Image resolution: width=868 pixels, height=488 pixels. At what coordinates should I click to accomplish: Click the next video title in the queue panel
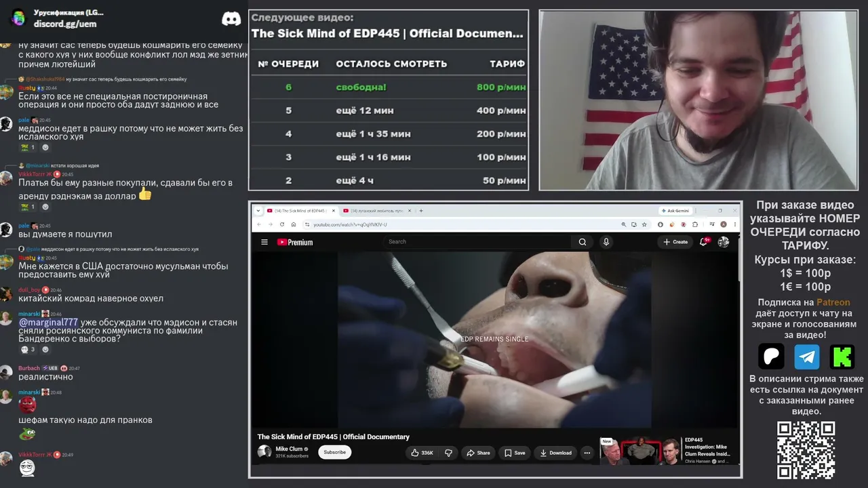click(x=387, y=33)
